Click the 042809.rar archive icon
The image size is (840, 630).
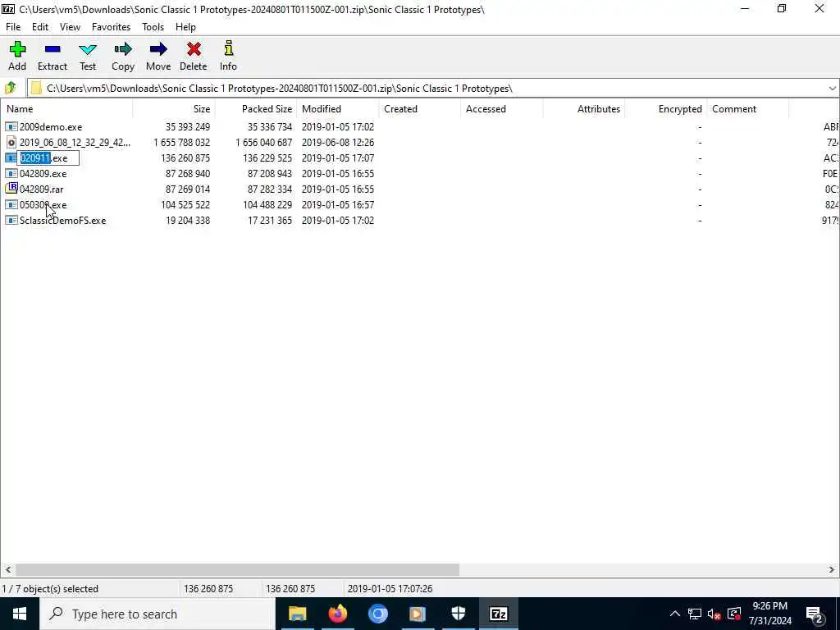tap(11, 189)
